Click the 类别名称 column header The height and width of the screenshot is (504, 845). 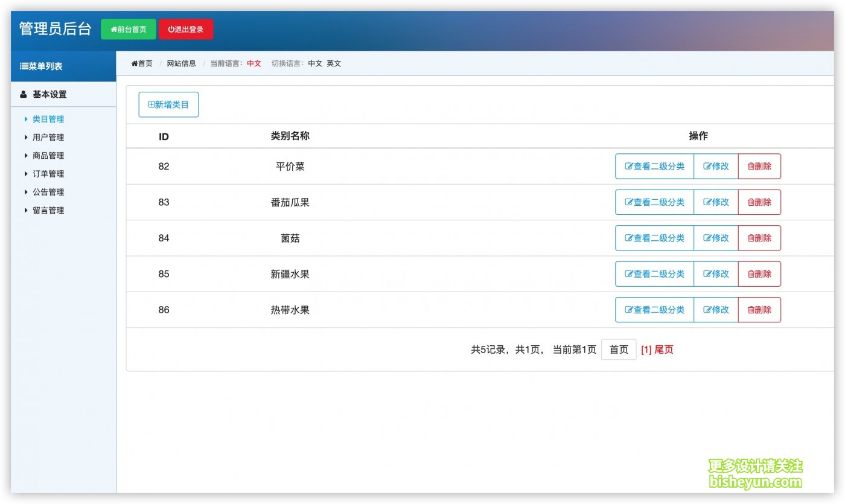[290, 136]
